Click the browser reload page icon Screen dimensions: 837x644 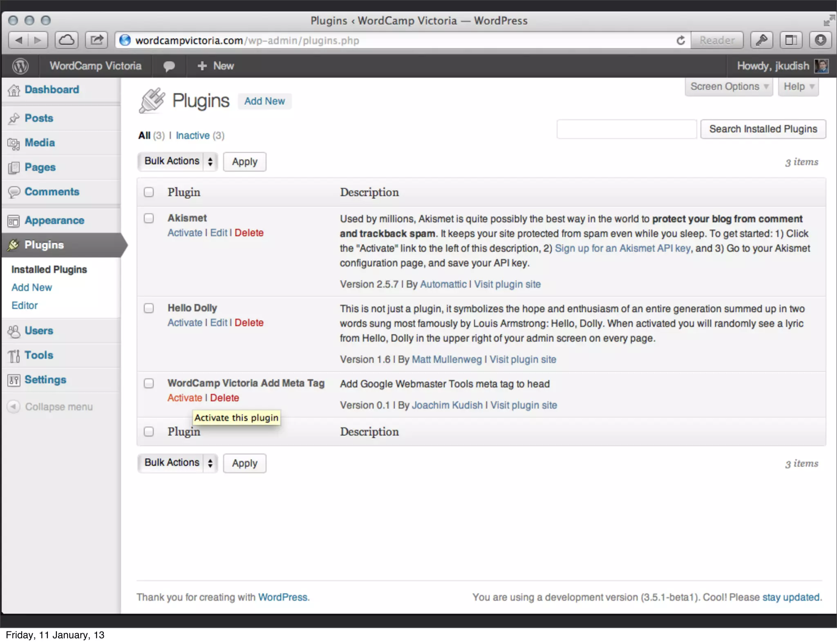point(680,40)
